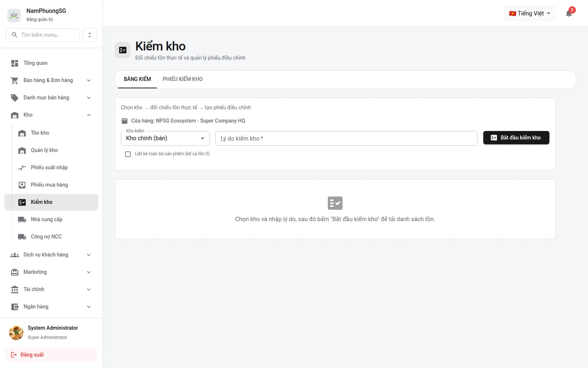Expand the Marketing menu chevron
The height and width of the screenshot is (368, 588).
coord(89,272)
